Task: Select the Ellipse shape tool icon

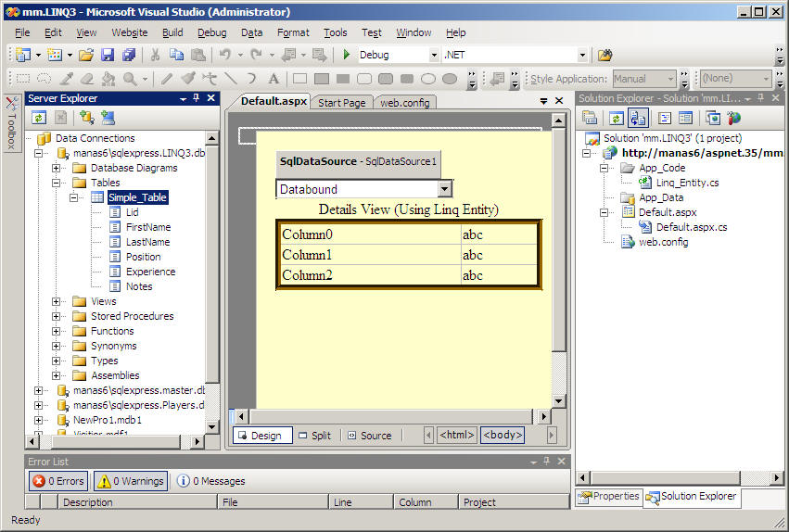Action: point(427,79)
